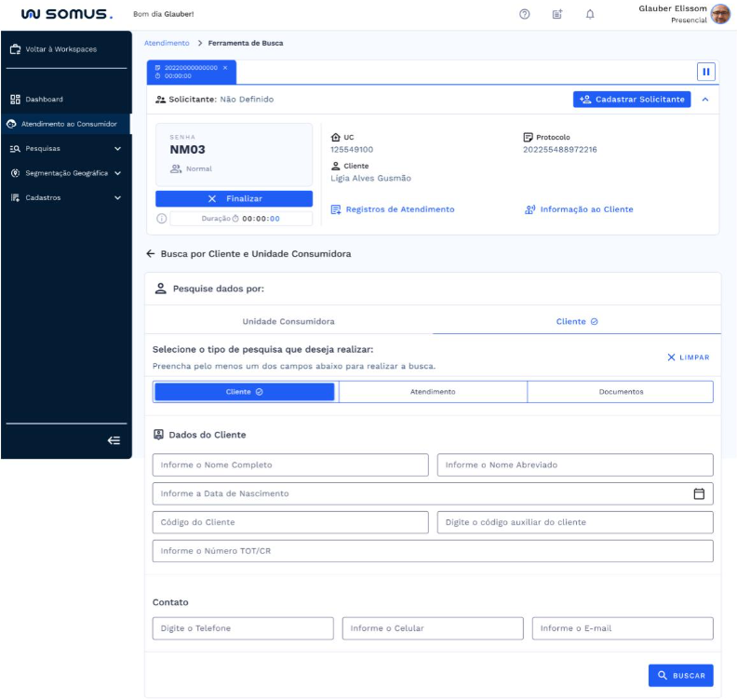
Task: Collapse the Solicitante panel chevron
Action: [704, 100]
